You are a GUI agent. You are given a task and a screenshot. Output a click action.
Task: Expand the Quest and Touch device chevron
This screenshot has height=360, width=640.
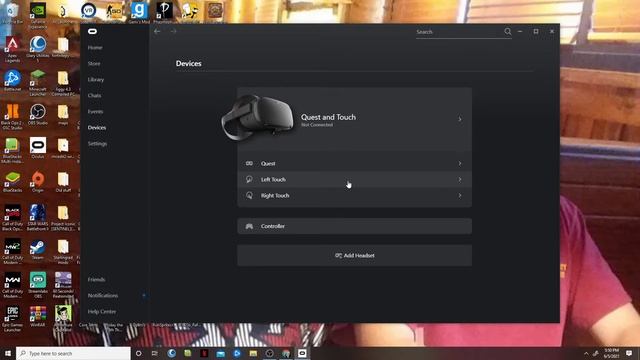coord(460,119)
